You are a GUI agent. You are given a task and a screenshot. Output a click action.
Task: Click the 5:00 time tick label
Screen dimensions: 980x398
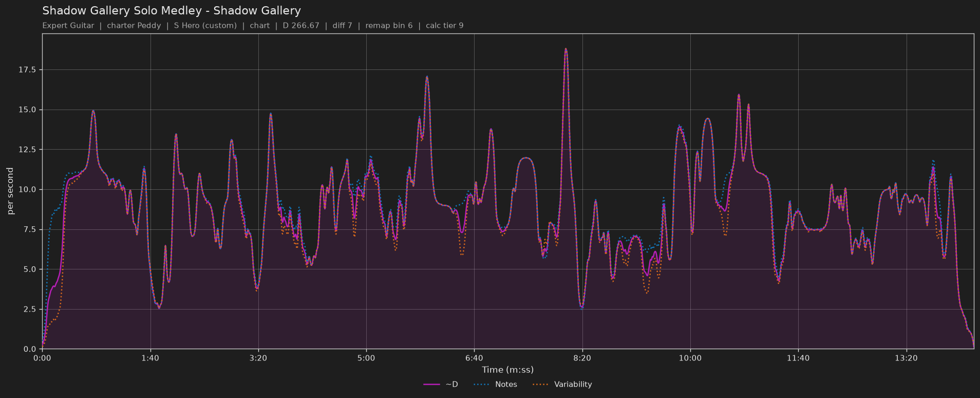(366, 358)
